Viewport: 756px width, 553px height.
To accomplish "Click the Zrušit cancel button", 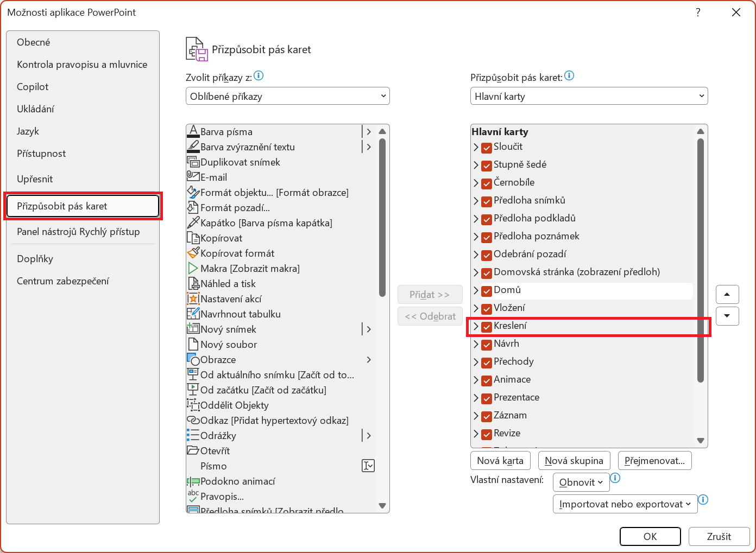I will pos(719,537).
